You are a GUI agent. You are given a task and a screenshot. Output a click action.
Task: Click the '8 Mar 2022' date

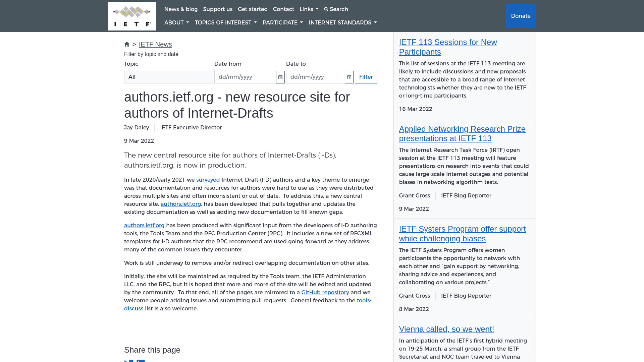(x=414, y=309)
